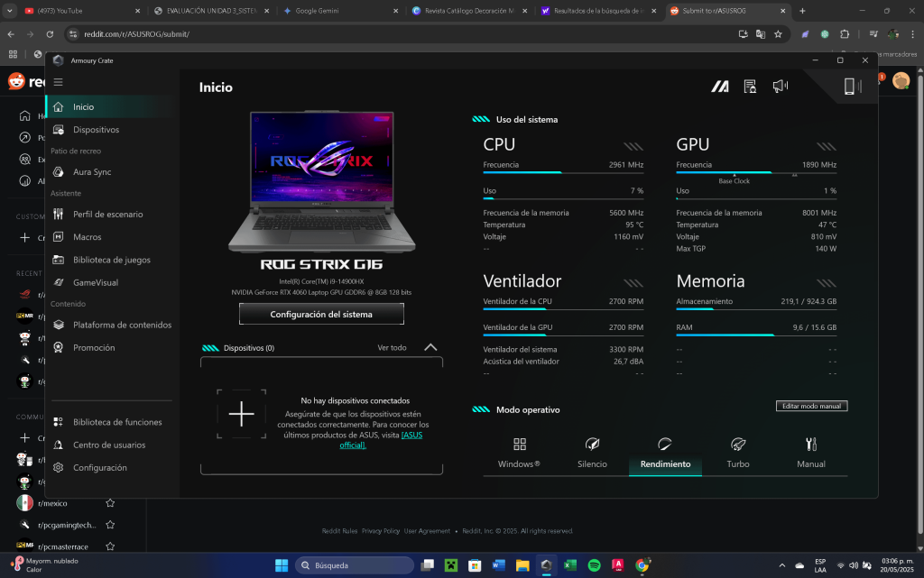This screenshot has width=924, height=578.
Task: Expand the CPU panel stripe handle
Action: coord(633,146)
